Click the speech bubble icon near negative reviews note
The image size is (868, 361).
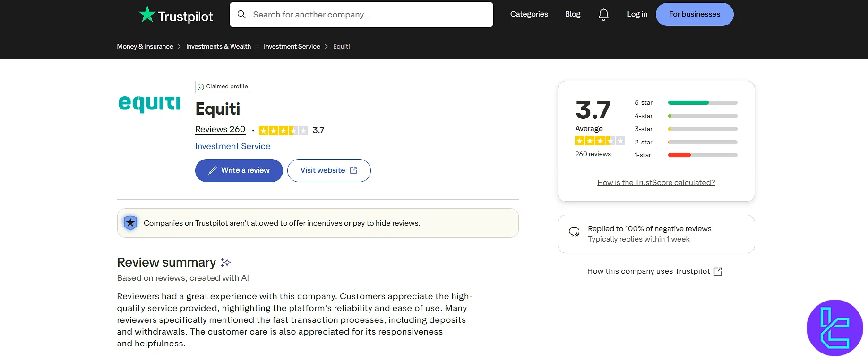pyautogui.click(x=574, y=232)
